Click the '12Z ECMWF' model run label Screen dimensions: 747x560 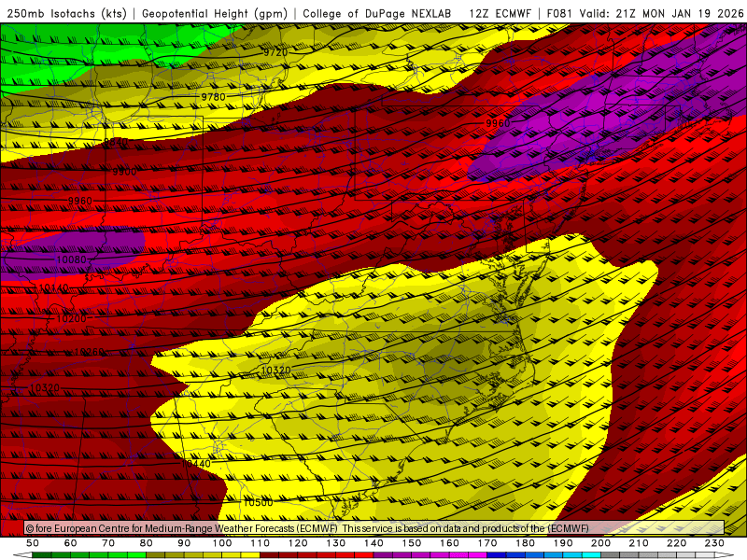(x=500, y=14)
